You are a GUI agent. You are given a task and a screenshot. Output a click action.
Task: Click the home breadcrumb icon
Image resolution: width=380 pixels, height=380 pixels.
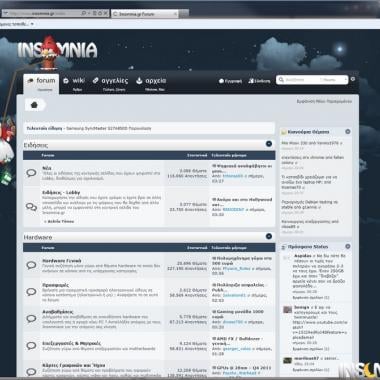(x=34, y=105)
